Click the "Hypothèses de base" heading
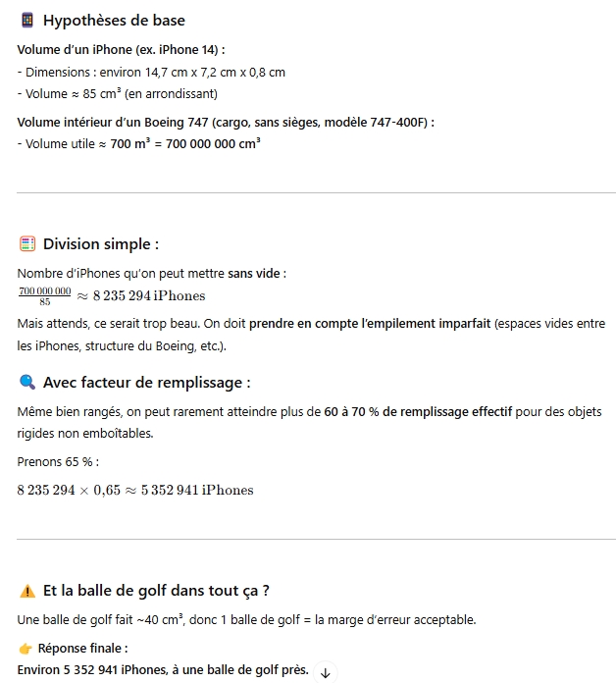 point(114,21)
